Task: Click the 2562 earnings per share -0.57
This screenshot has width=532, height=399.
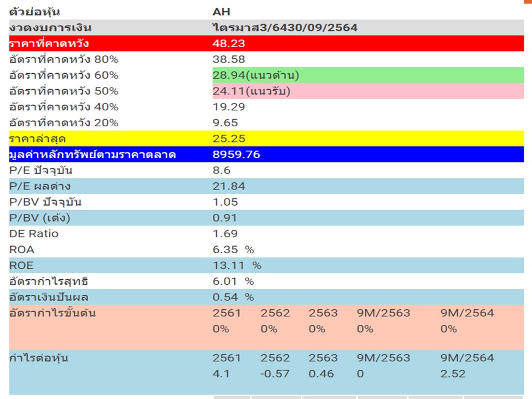Action: click(275, 374)
